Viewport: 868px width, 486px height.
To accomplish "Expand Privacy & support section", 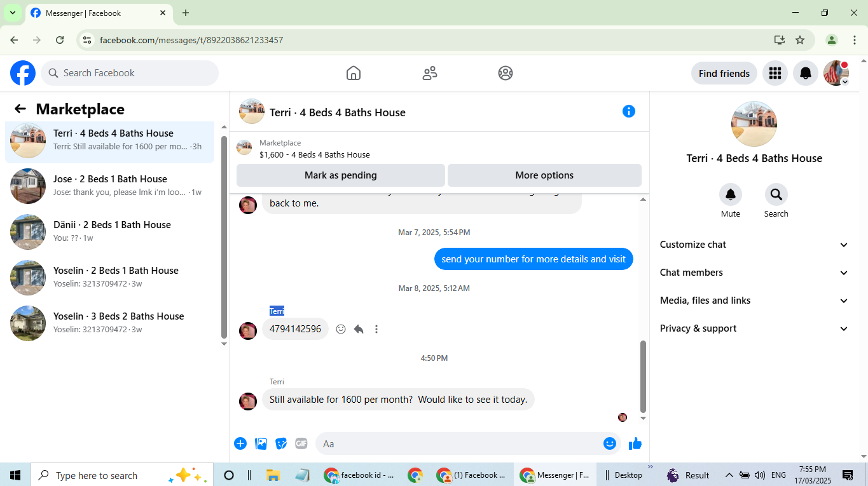I will point(754,328).
